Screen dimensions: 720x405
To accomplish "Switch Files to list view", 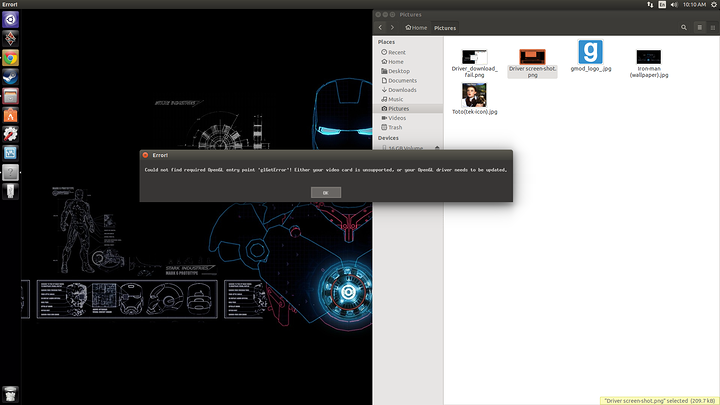I will (699, 28).
